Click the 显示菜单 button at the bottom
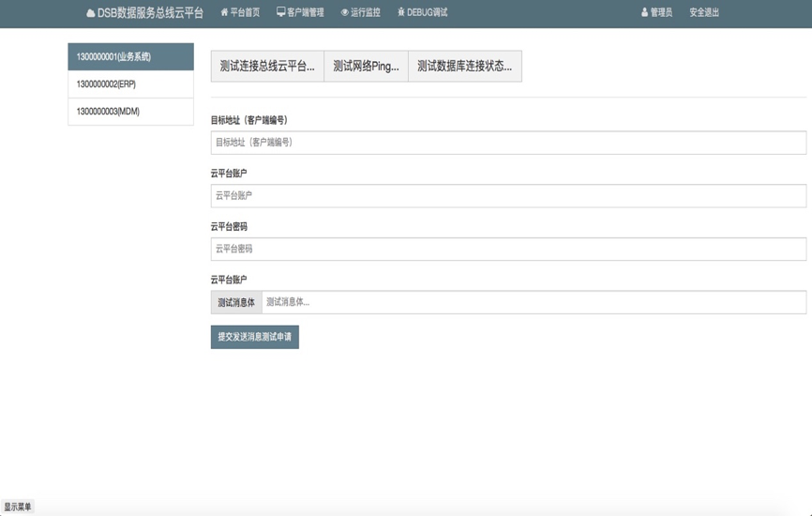Viewport: 812px width, 516px height. point(18,507)
